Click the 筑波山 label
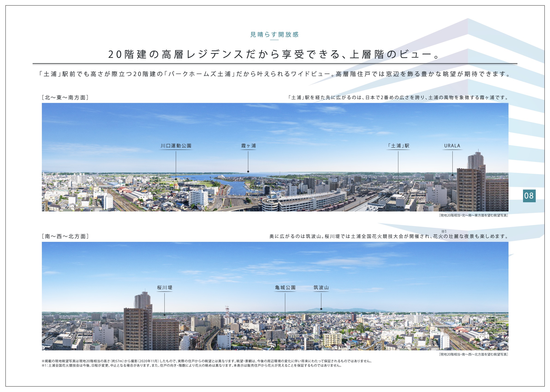The width and height of the screenshot is (550, 392). tap(321, 288)
